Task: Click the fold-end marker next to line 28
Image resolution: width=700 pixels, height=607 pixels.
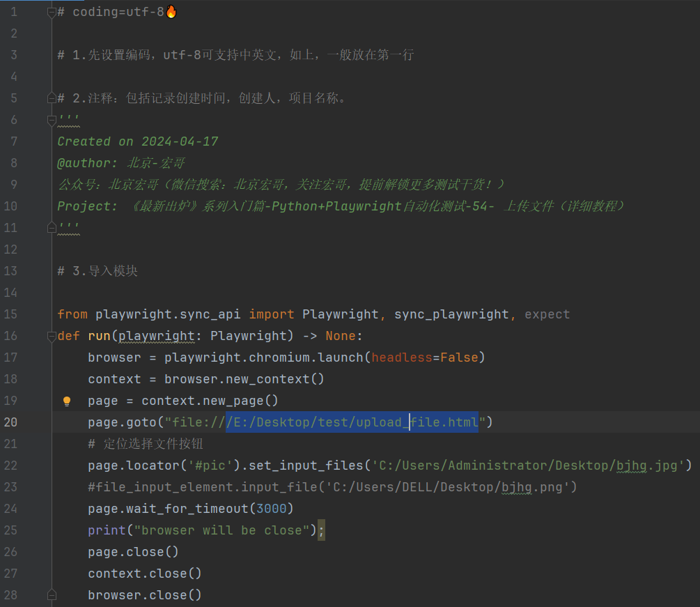Action: tap(52, 594)
